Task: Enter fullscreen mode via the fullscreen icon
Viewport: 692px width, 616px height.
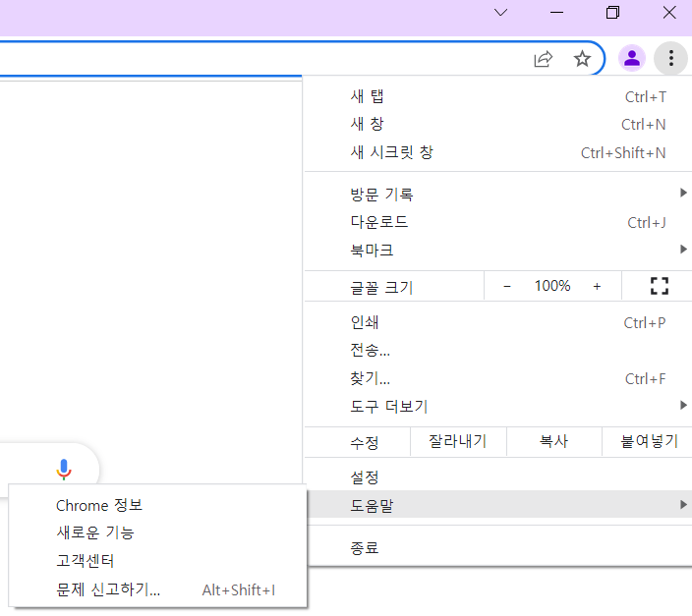Action: (x=660, y=286)
